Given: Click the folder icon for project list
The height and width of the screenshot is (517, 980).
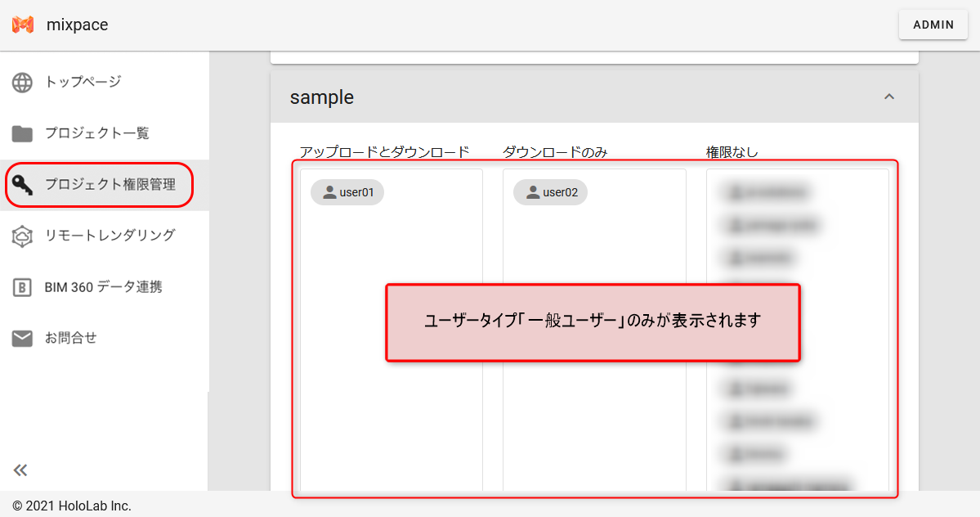Looking at the screenshot, I should (22, 133).
